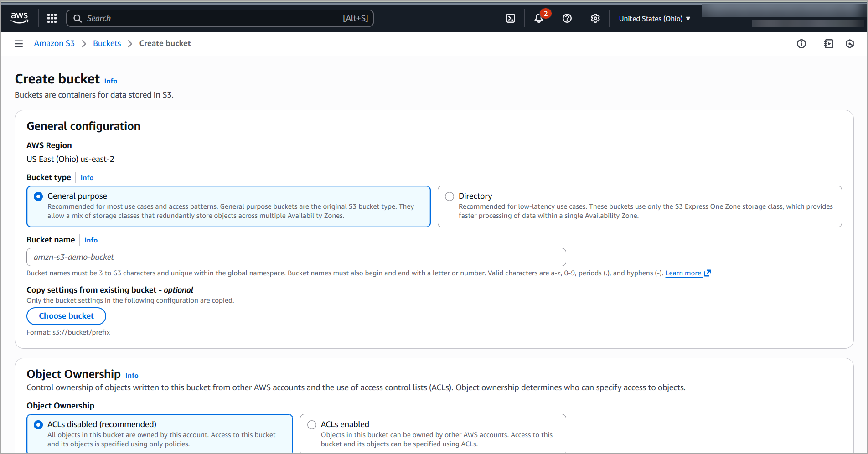
Task: Select ACLs enabled ownership option
Action: coord(312,424)
